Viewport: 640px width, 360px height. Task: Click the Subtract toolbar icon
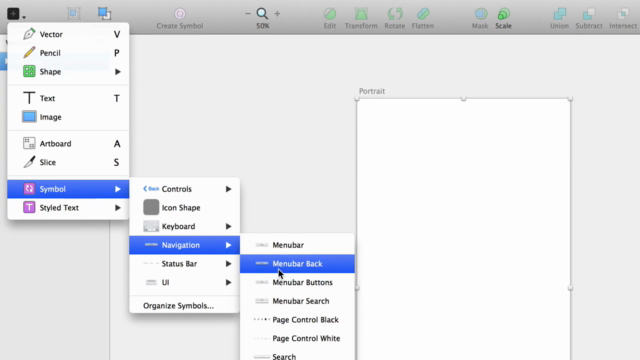[589, 14]
